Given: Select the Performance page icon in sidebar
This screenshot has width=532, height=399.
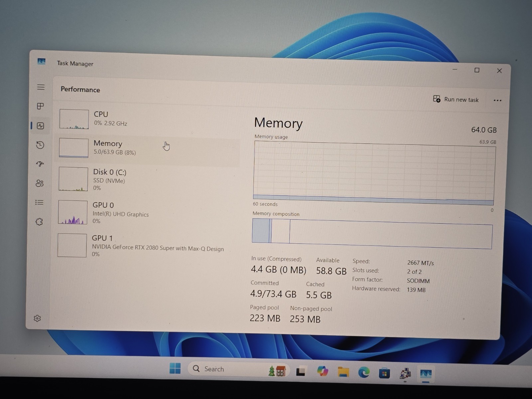Looking at the screenshot, I should click(x=41, y=126).
